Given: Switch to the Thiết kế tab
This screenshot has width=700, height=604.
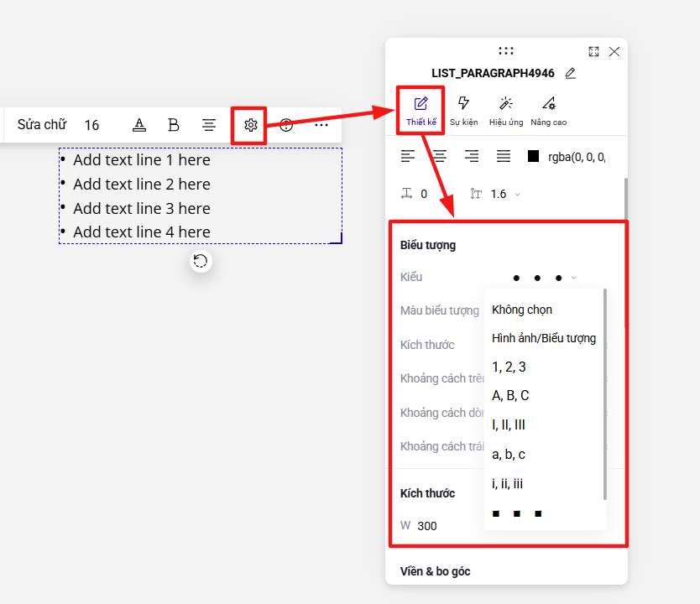Looking at the screenshot, I should 421,111.
